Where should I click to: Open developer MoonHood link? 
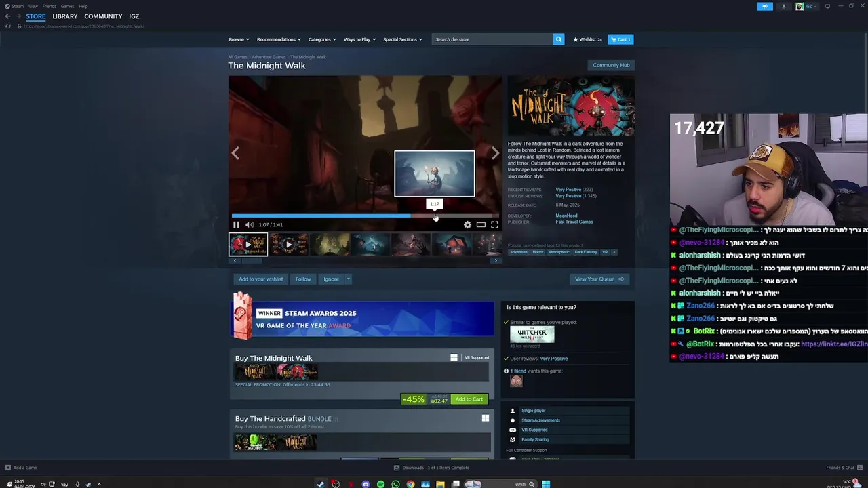(x=566, y=216)
